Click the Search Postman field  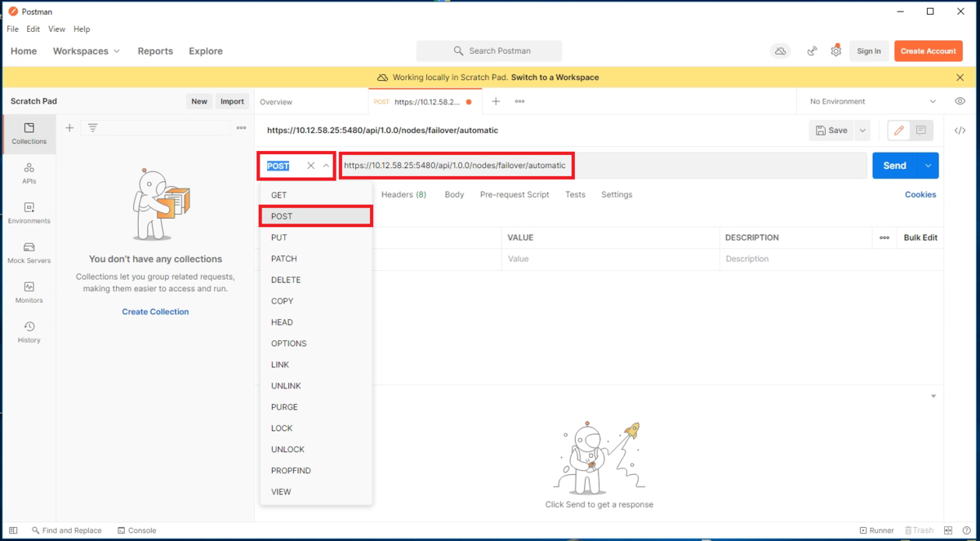489,51
